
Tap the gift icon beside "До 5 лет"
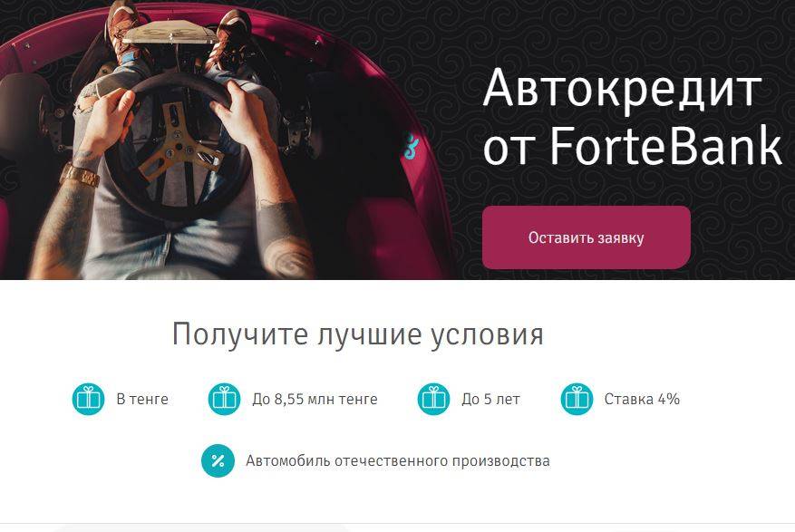pyautogui.click(x=433, y=399)
